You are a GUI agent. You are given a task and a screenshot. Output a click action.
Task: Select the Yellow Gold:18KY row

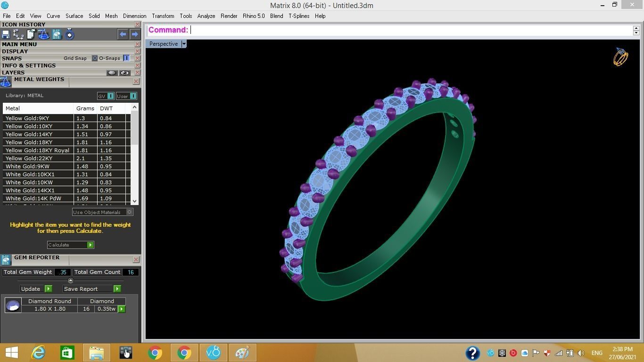tap(66, 142)
